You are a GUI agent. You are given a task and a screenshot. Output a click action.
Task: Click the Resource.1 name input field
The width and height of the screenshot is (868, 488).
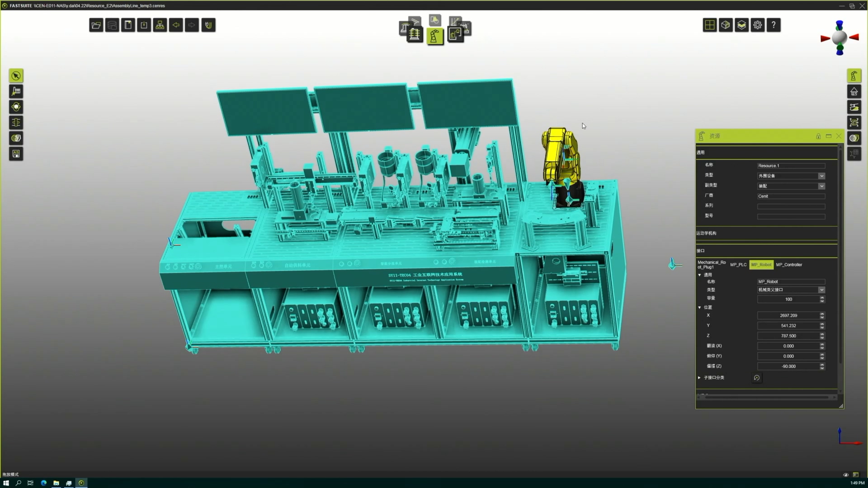click(791, 166)
